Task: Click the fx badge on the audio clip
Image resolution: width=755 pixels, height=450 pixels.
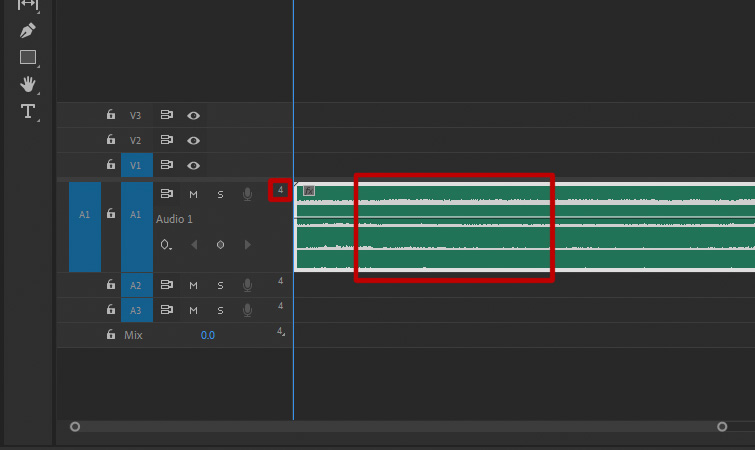Action: pos(309,191)
